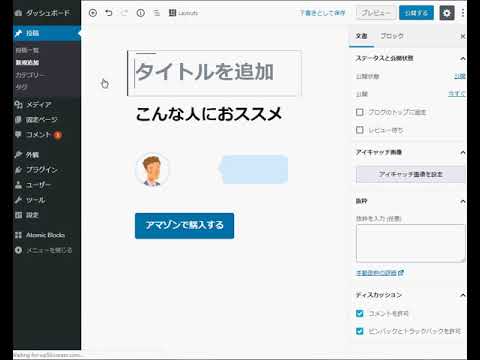The width and height of the screenshot is (480, 360).
Task: Open the block navigation list icon
Action: (157, 13)
